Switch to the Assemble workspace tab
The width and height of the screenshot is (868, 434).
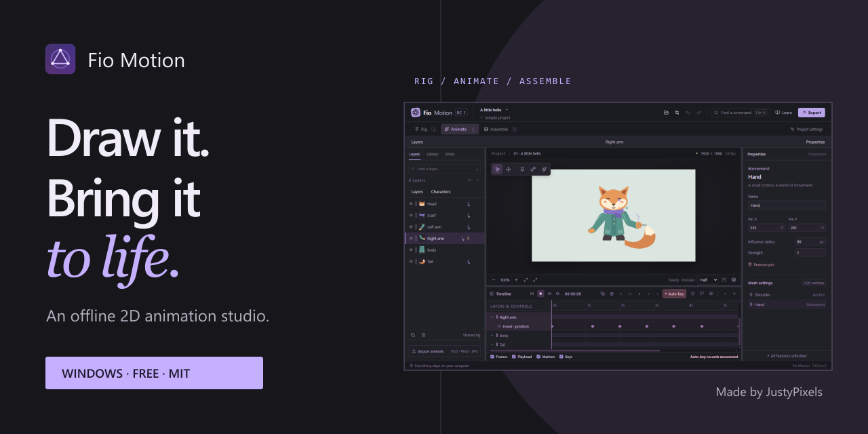coord(500,129)
